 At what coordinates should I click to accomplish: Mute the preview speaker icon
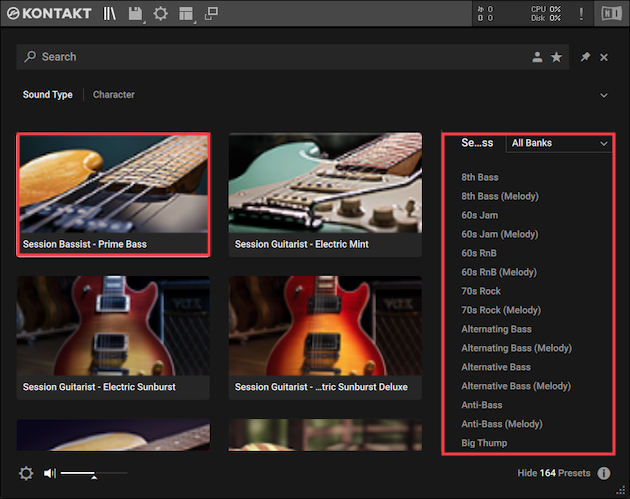(49, 473)
